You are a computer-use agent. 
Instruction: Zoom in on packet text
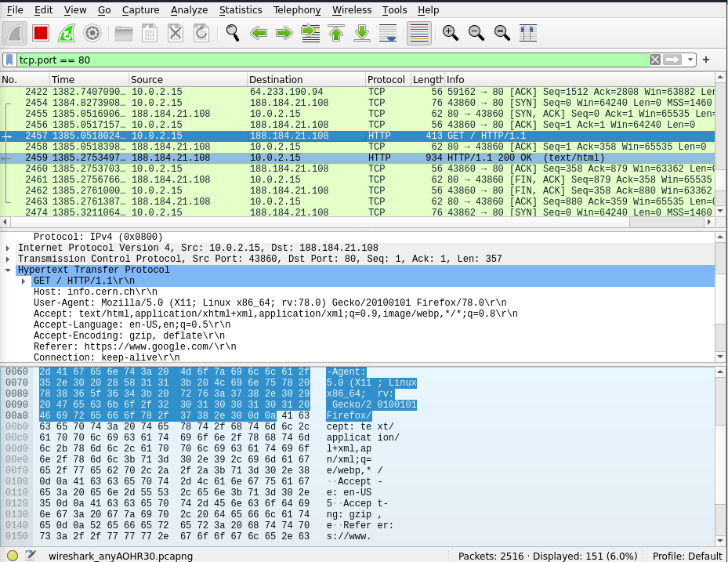tap(451, 33)
